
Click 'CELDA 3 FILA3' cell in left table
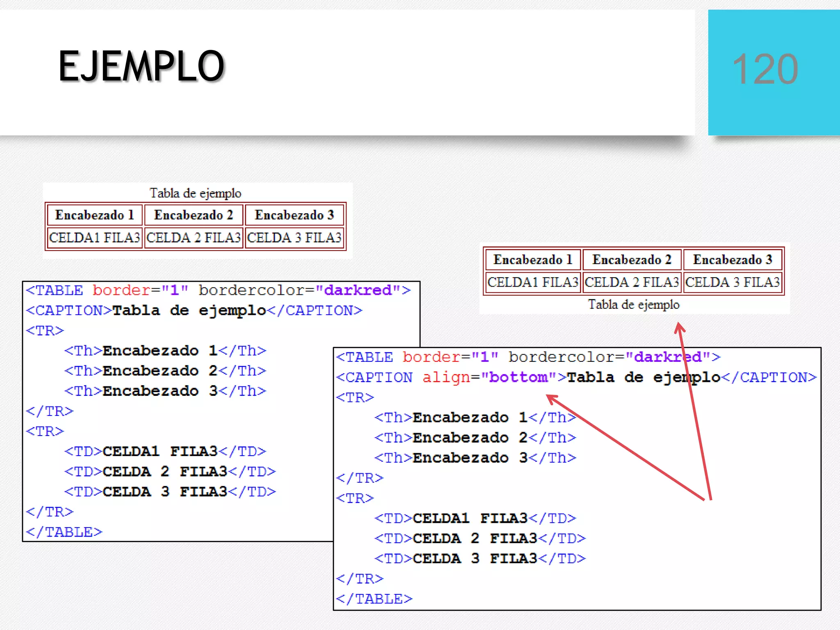click(294, 237)
